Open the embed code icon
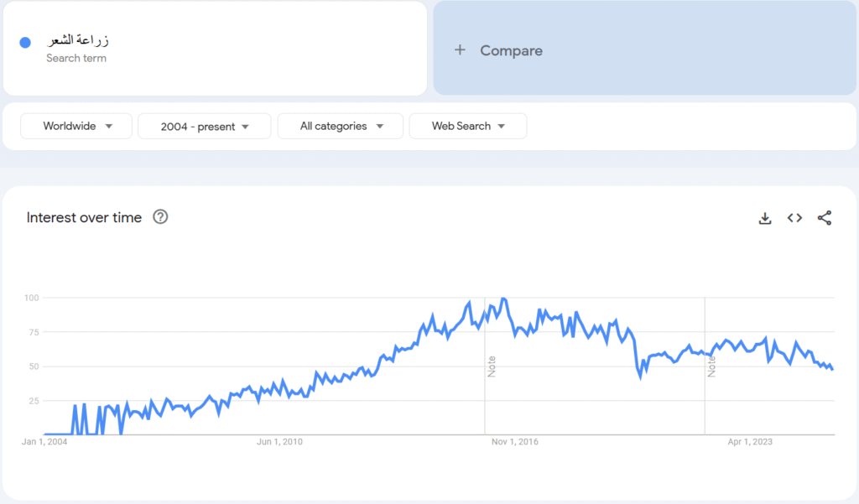 tap(795, 218)
